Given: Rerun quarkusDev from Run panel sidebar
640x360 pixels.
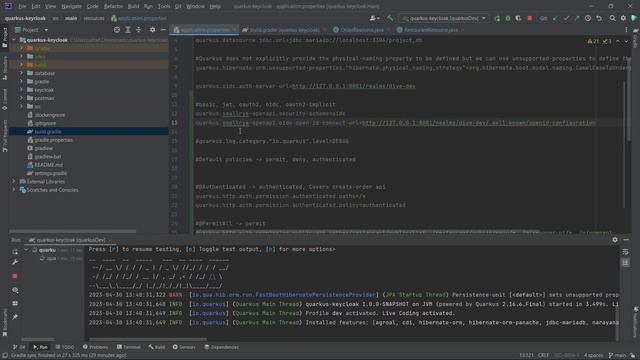Looking at the screenshot, I should (15, 251).
